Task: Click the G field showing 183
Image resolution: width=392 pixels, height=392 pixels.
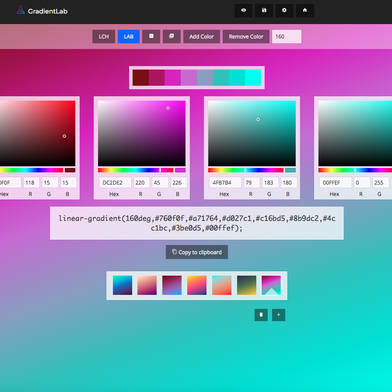Action: coord(270,183)
